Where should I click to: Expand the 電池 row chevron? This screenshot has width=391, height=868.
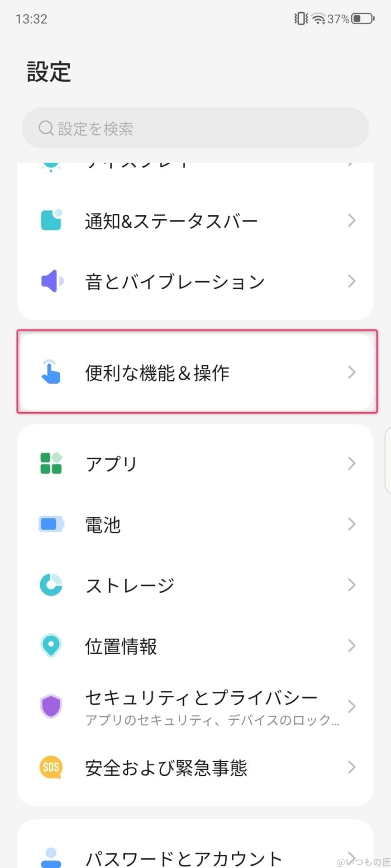click(352, 524)
